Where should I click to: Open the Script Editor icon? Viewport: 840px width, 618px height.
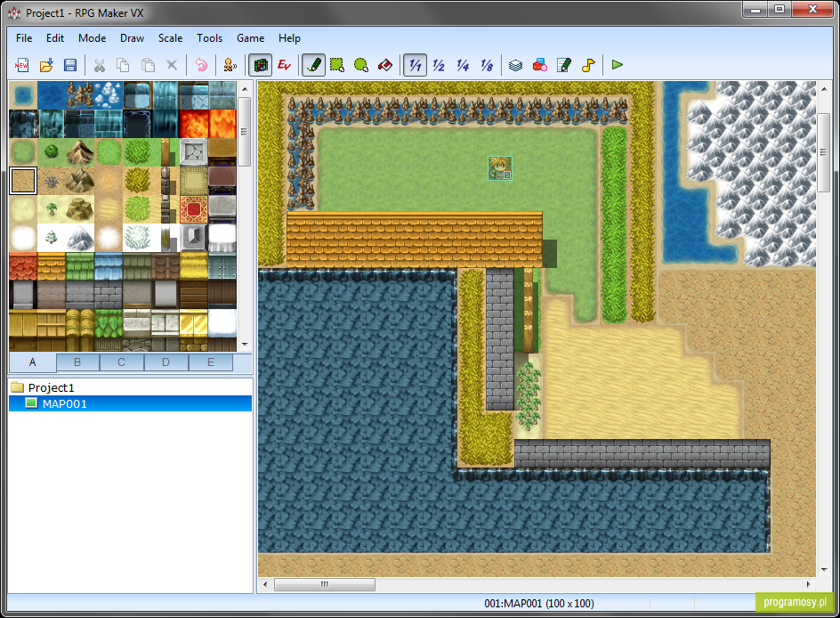564,65
